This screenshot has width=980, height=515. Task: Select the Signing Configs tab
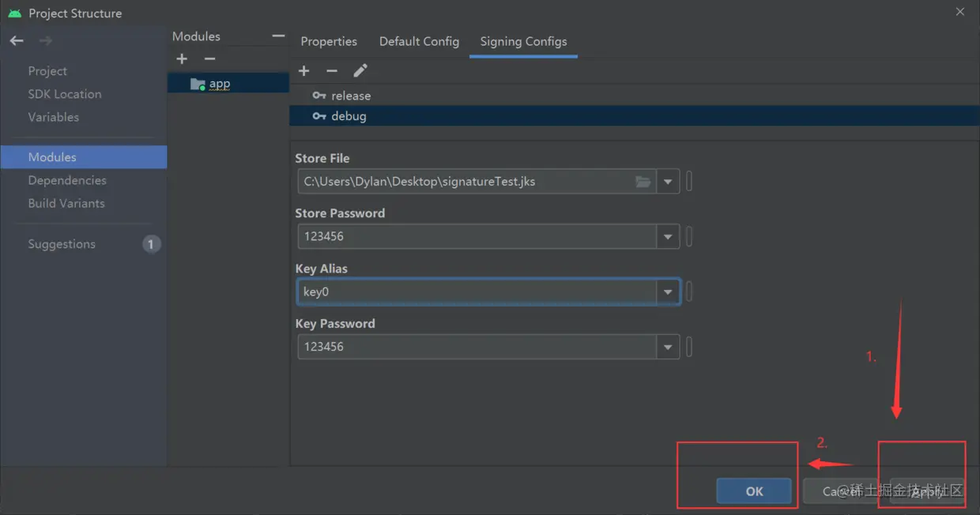523,41
